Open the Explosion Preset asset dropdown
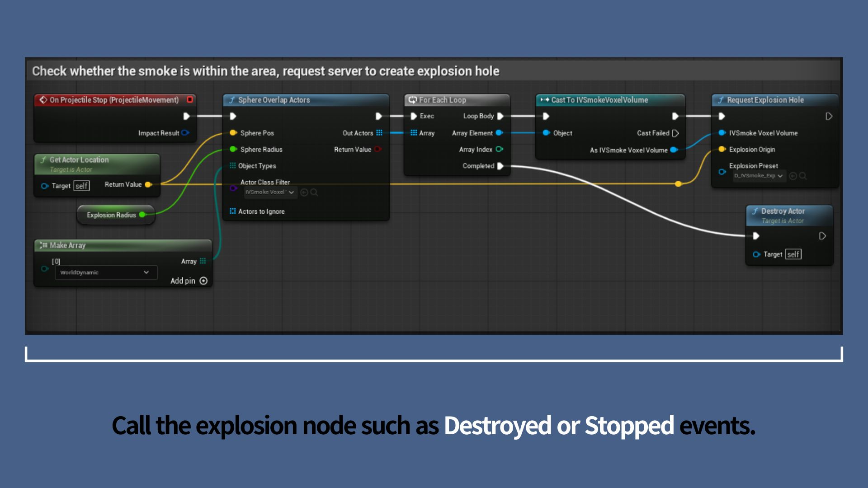This screenshot has height=488, width=868. pyautogui.click(x=759, y=176)
